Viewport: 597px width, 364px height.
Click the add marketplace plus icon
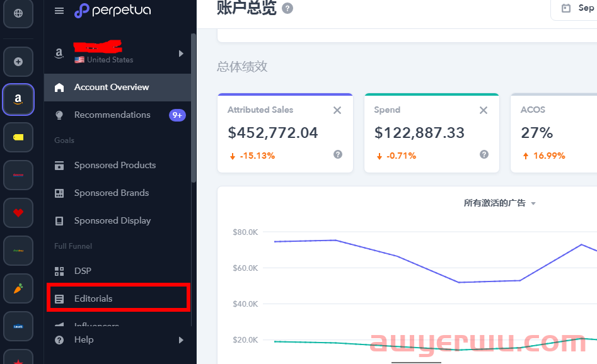pyautogui.click(x=18, y=62)
